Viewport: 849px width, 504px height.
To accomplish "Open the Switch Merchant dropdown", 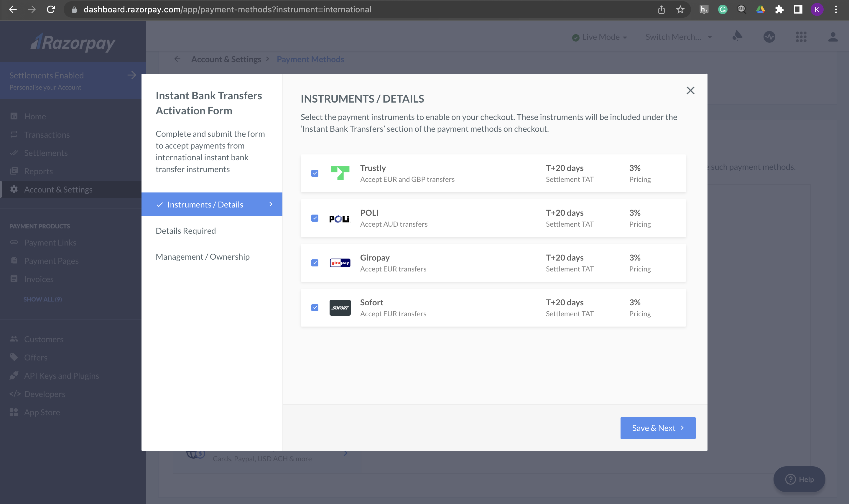I will (679, 37).
